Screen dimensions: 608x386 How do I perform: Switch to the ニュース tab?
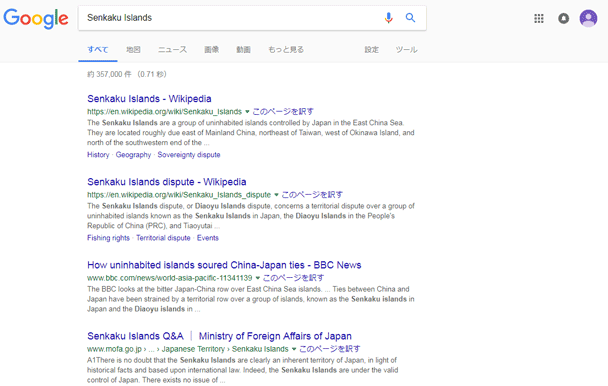pyautogui.click(x=173, y=50)
